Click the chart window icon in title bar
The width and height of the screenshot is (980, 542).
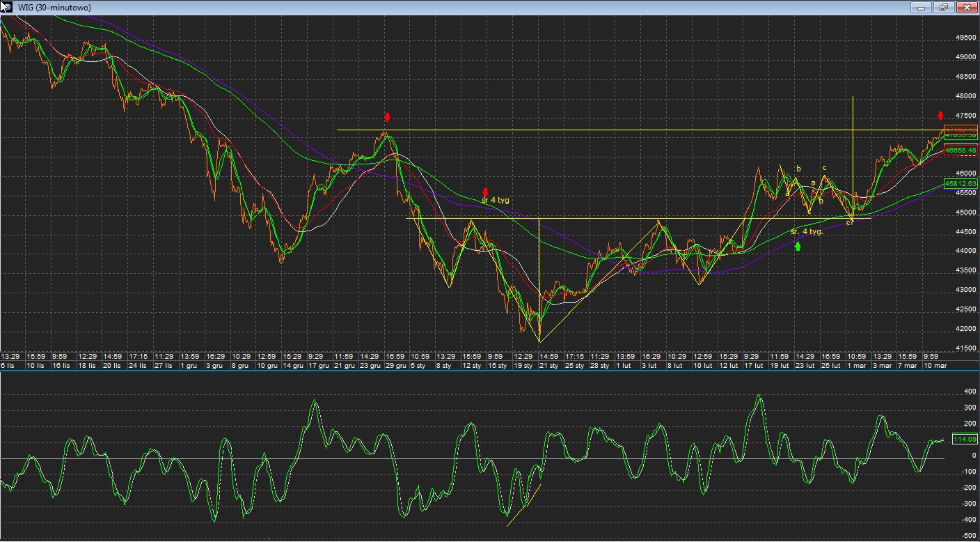tap(6, 7)
